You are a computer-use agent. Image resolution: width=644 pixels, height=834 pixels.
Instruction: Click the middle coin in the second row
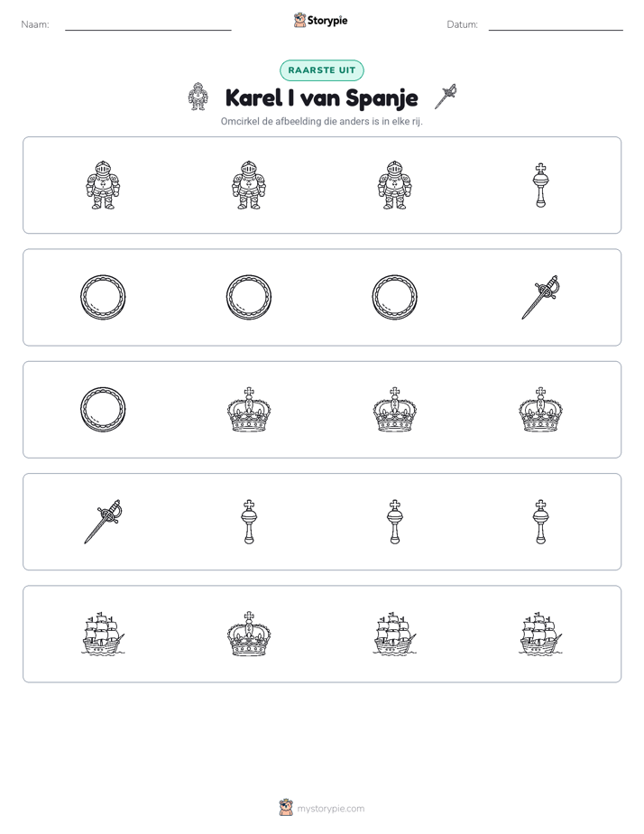pyautogui.click(x=249, y=297)
